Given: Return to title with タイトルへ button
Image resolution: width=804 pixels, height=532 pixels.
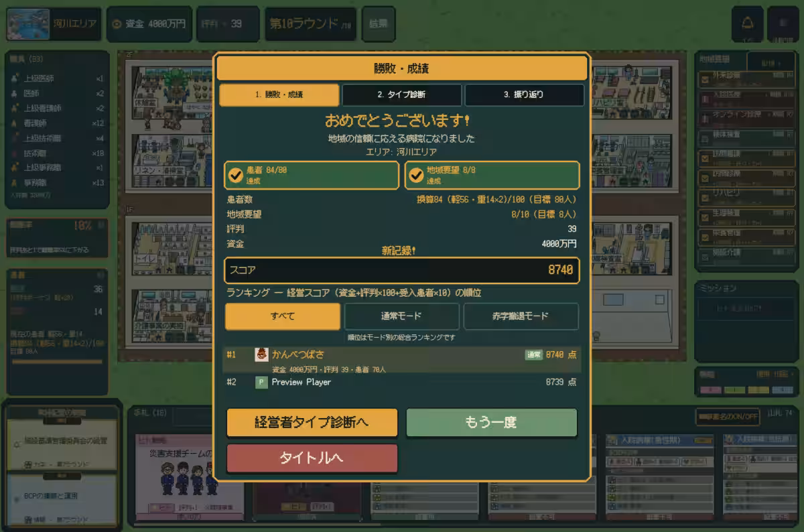Looking at the screenshot, I should pyautogui.click(x=312, y=458).
